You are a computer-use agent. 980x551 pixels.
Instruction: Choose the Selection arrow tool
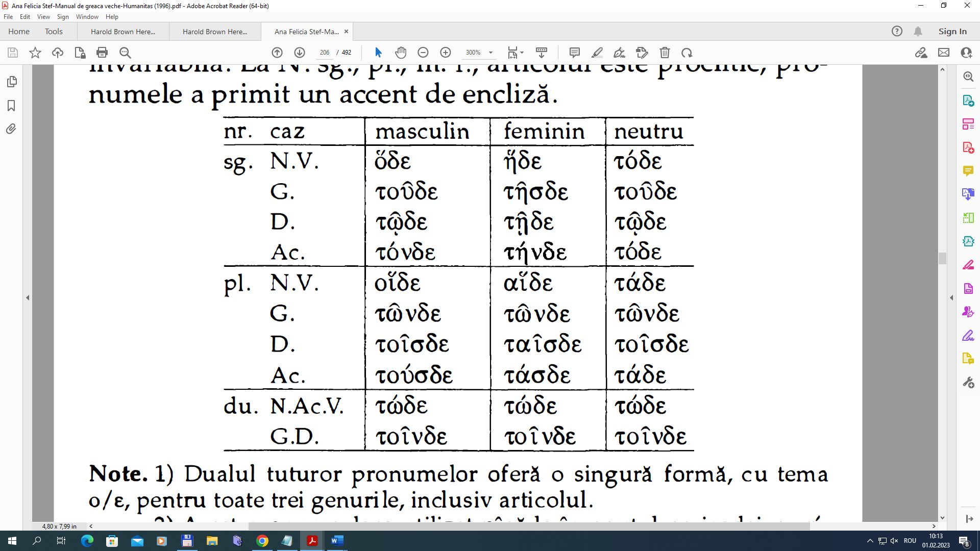[x=378, y=53]
